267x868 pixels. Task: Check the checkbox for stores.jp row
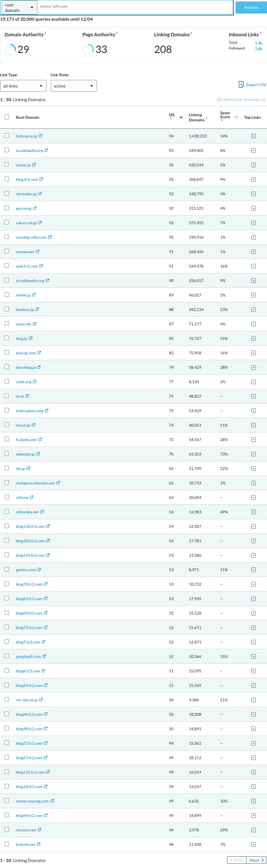click(7, 164)
